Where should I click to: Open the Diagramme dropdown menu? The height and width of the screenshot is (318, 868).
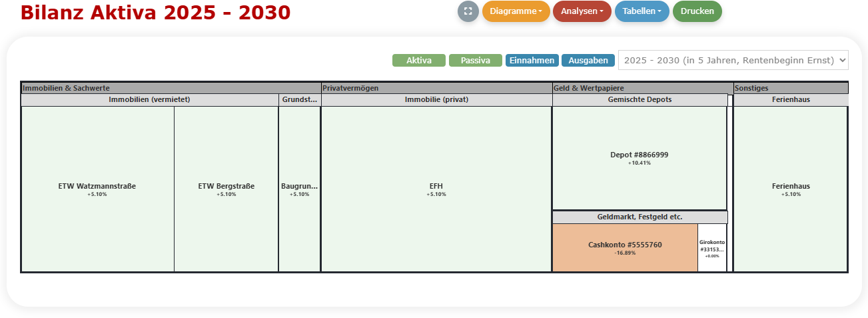coord(516,11)
